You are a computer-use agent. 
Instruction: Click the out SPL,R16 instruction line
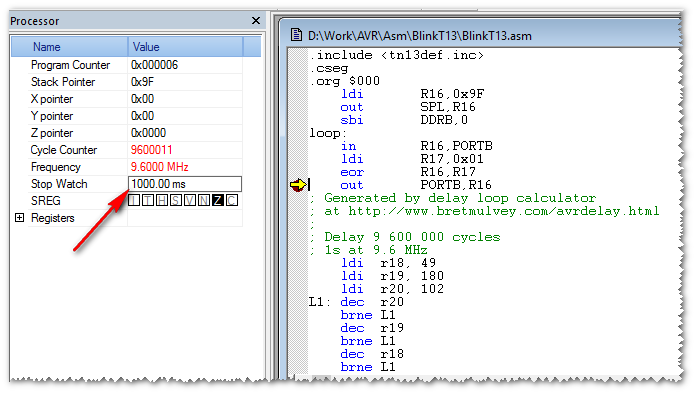click(408, 107)
